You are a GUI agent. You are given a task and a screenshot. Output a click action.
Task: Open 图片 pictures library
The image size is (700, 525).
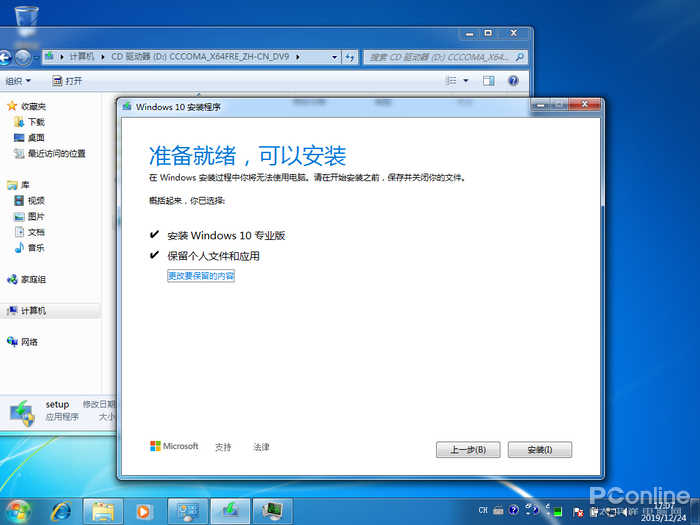[x=29, y=217]
